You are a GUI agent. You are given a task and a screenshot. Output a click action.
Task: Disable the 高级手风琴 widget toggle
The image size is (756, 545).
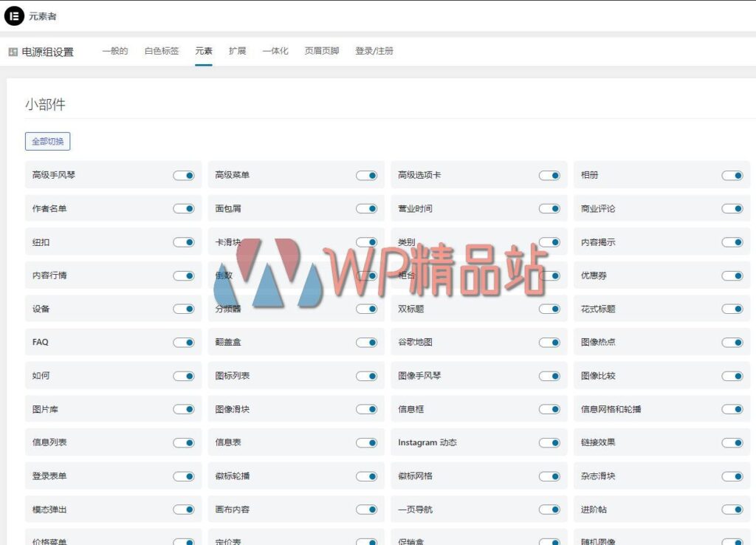pos(184,175)
